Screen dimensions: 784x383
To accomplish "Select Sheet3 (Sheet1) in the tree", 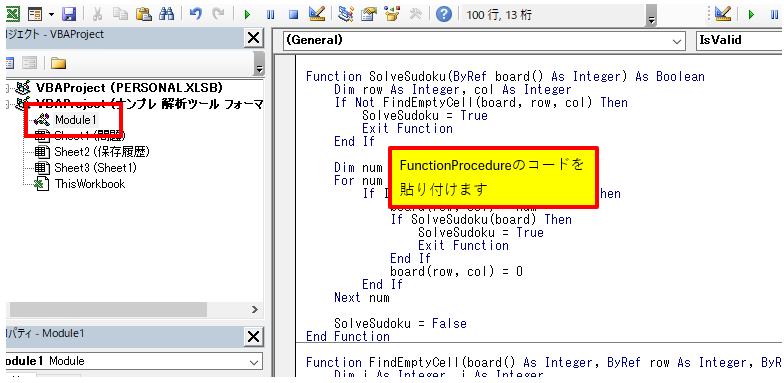I will [95, 168].
